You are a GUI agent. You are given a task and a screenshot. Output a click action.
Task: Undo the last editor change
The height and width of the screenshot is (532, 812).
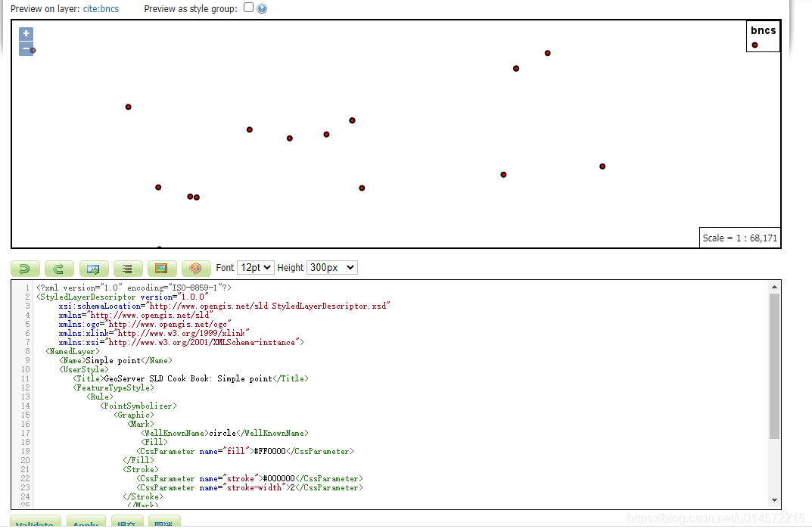point(24,269)
